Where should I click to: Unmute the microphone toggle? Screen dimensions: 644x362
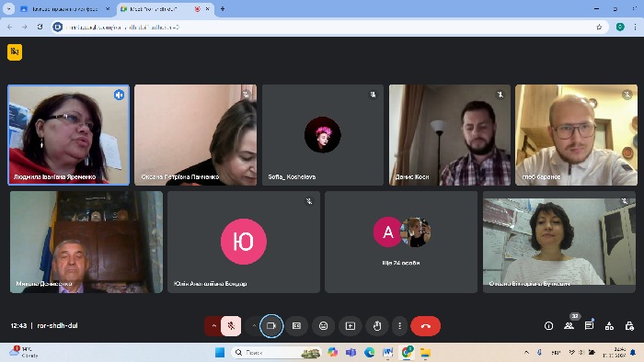tap(231, 326)
